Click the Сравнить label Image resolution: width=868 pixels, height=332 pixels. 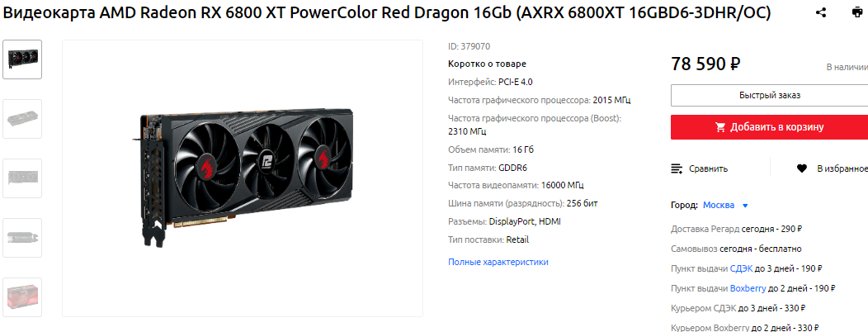tap(708, 168)
